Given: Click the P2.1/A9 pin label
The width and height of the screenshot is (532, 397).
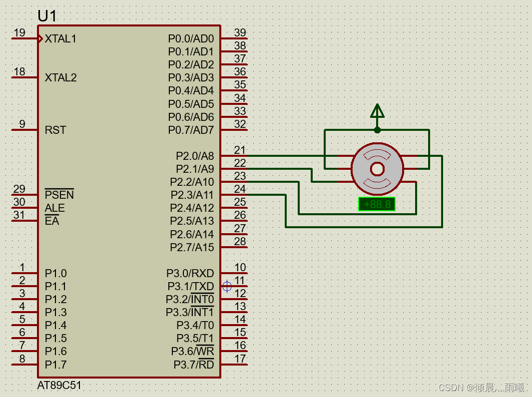Looking at the screenshot, I should click(x=195, y=169).
